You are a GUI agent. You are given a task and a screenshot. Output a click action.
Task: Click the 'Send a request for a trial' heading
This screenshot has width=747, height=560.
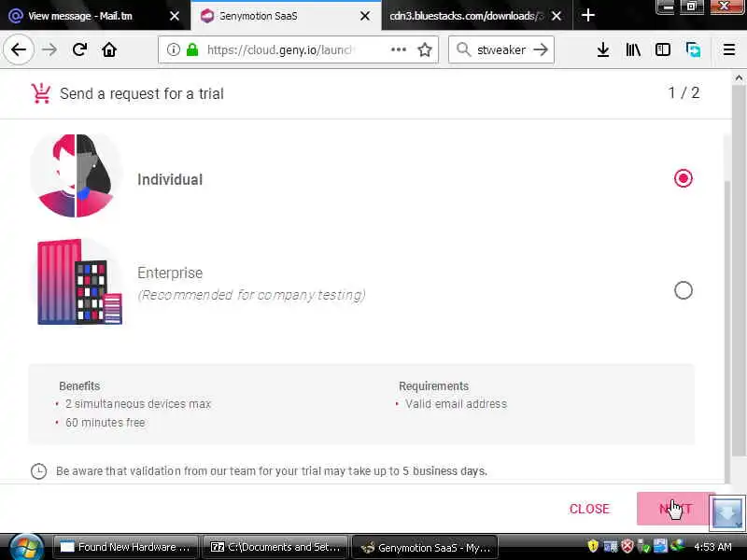(142, 93)
